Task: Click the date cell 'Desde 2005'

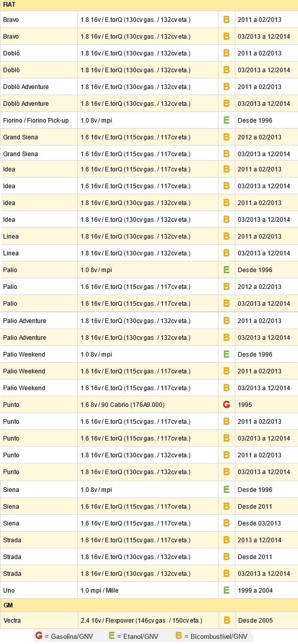Action: [266, 621]
